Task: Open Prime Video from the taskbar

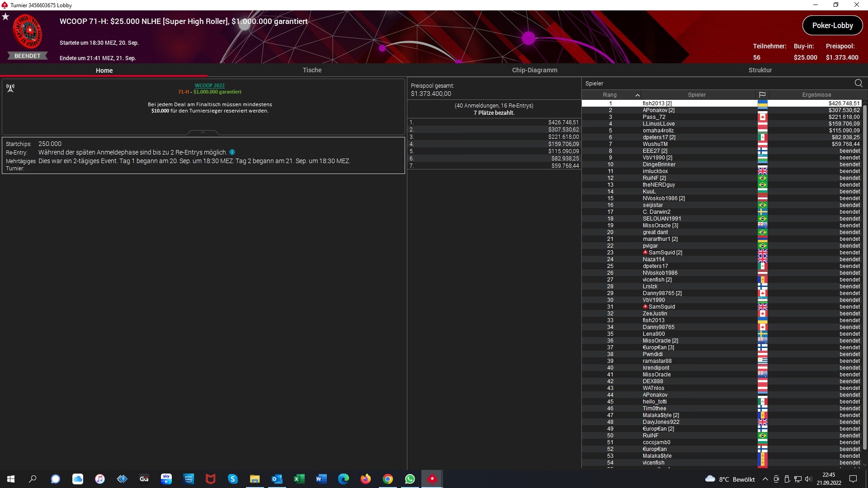Action: (189, 479)
